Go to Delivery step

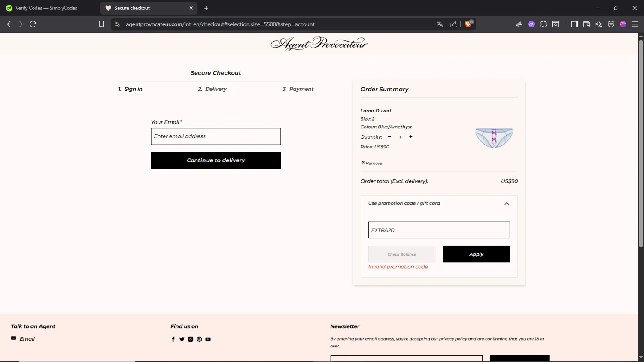[x=212, y=89]
